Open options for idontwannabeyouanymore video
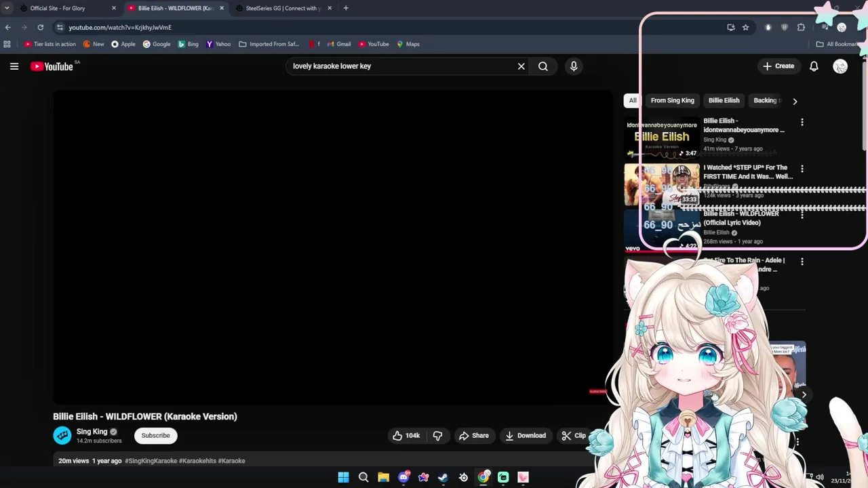Image resolution: width=868 pixels, height=488 pixels. 802,123
